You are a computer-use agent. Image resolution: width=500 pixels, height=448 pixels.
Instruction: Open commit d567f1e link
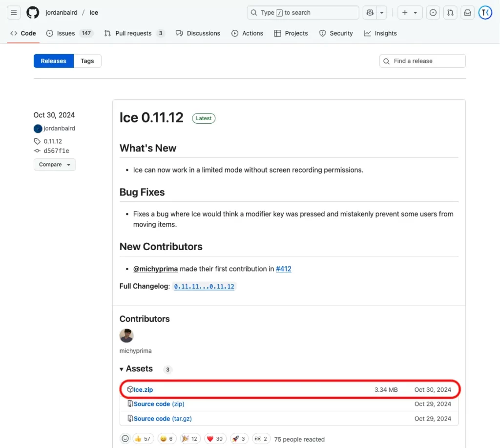tap(57, 151)
